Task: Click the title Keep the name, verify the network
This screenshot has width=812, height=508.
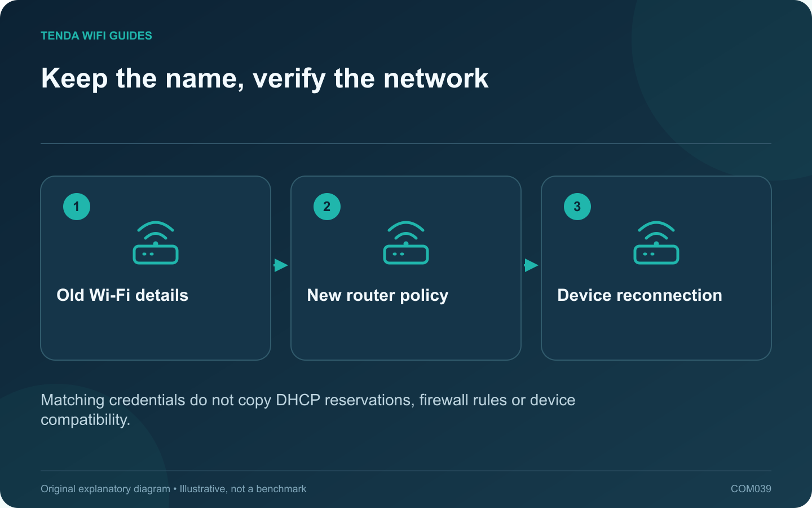Action: coord(264,78)
